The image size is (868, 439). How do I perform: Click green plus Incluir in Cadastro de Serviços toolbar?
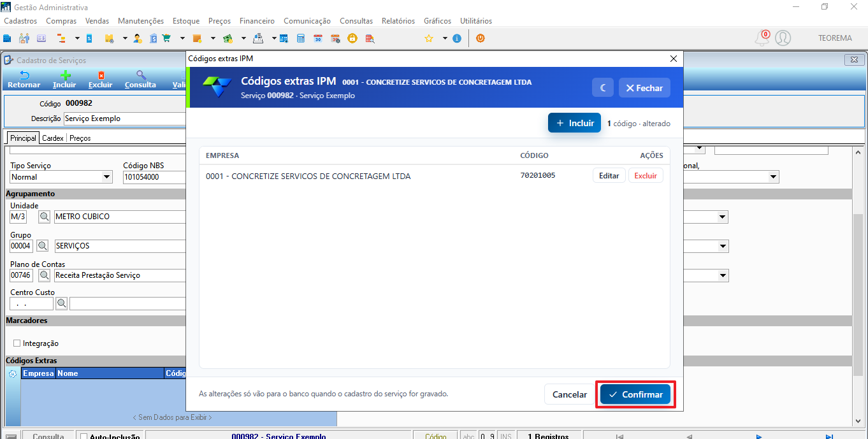[64, 80]
